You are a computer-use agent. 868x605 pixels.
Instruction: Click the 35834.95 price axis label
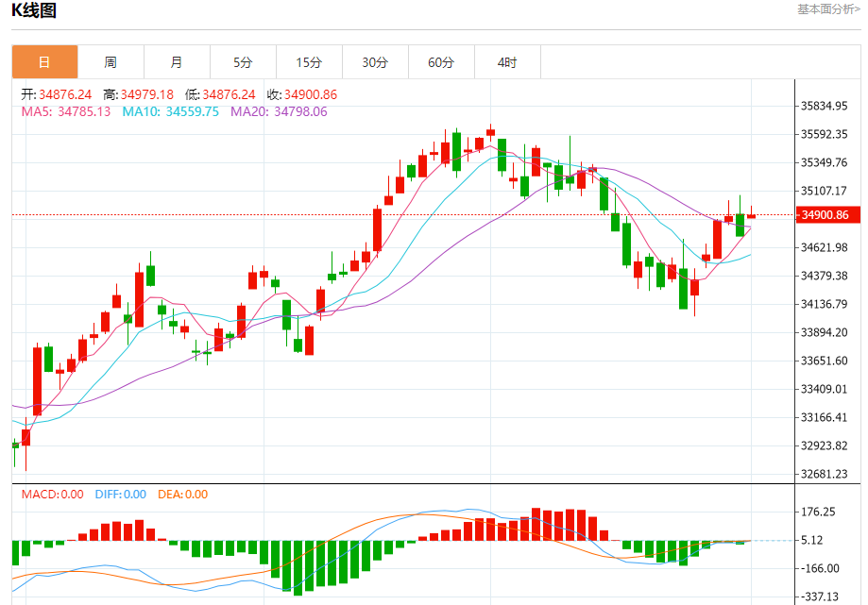[x=825, y=106]
